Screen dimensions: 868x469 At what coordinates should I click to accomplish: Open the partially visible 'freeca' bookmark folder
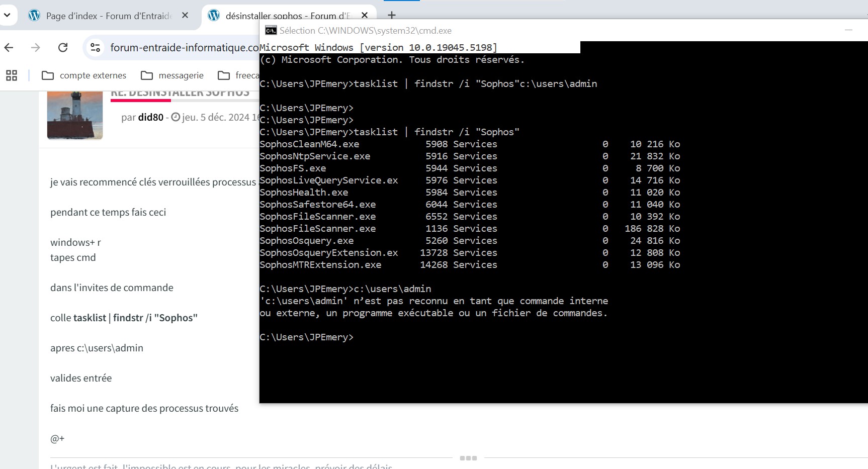tap(238, 75)
